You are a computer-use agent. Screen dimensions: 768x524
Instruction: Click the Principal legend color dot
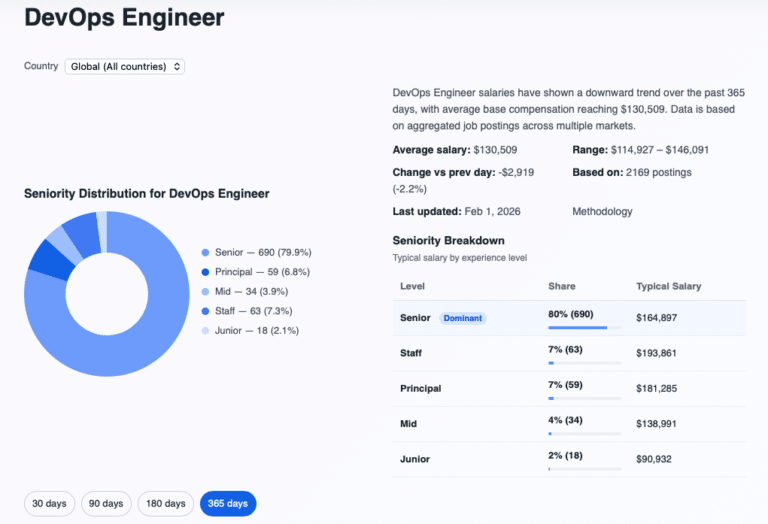[205, 272]
